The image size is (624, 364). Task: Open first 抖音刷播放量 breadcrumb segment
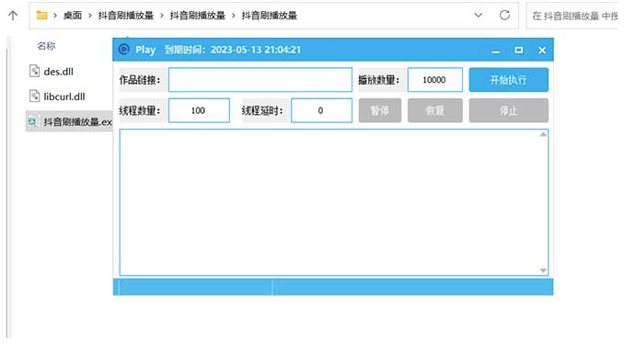pyautogui.click(x=126, y=16)
